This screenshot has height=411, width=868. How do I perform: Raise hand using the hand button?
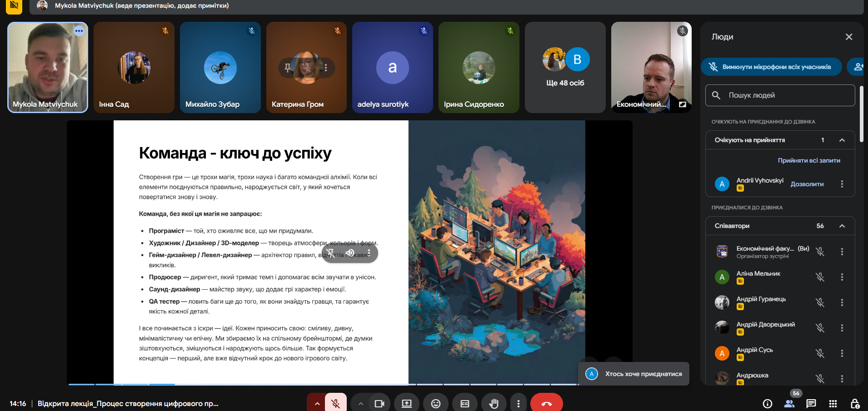point(494,403)
